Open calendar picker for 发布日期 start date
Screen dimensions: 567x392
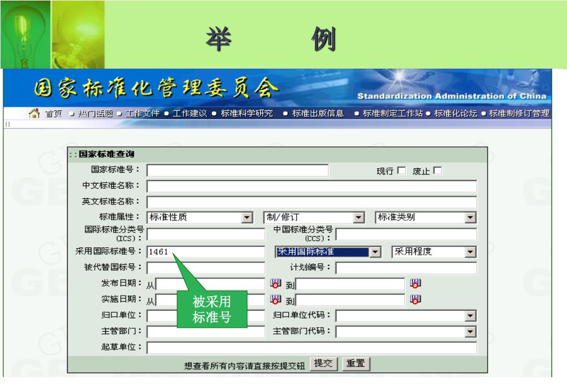tap(275, 283)
